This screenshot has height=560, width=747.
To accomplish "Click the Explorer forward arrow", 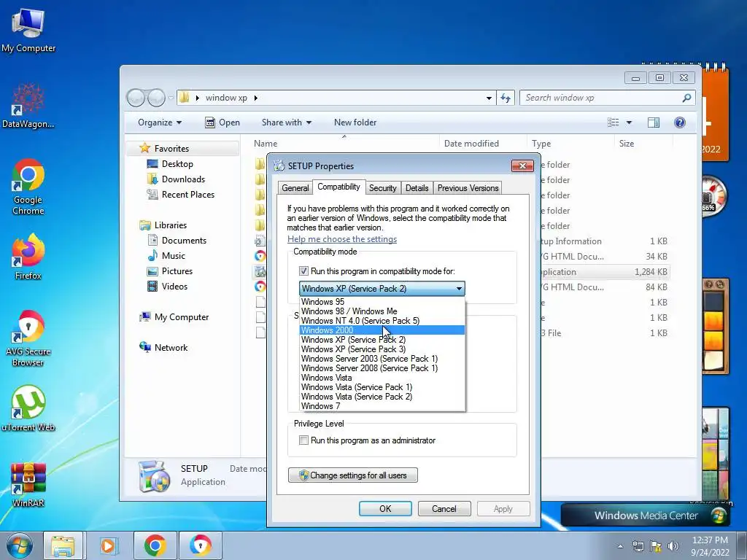I will [156, 98].
